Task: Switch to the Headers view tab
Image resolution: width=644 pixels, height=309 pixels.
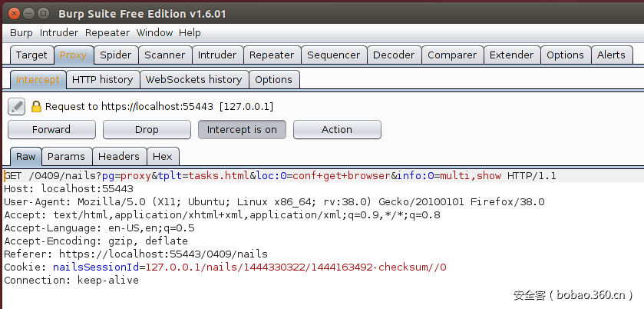Action: coord(119,156)
